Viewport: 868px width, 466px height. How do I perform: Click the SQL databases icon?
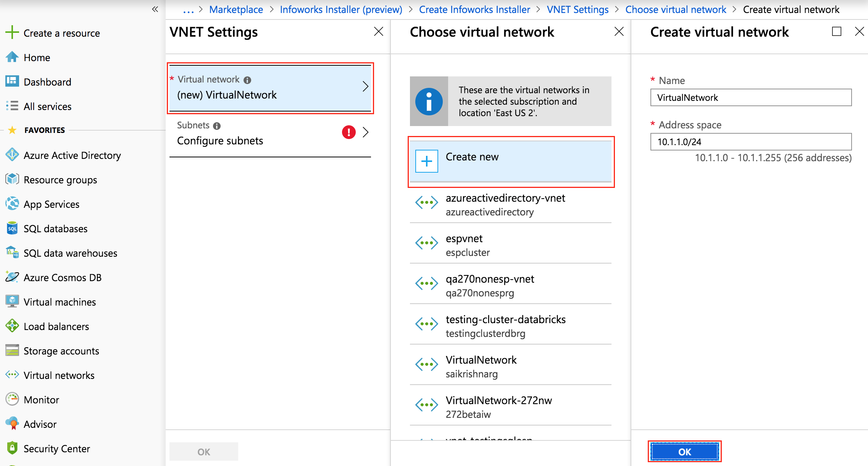(x=12, y=228)
